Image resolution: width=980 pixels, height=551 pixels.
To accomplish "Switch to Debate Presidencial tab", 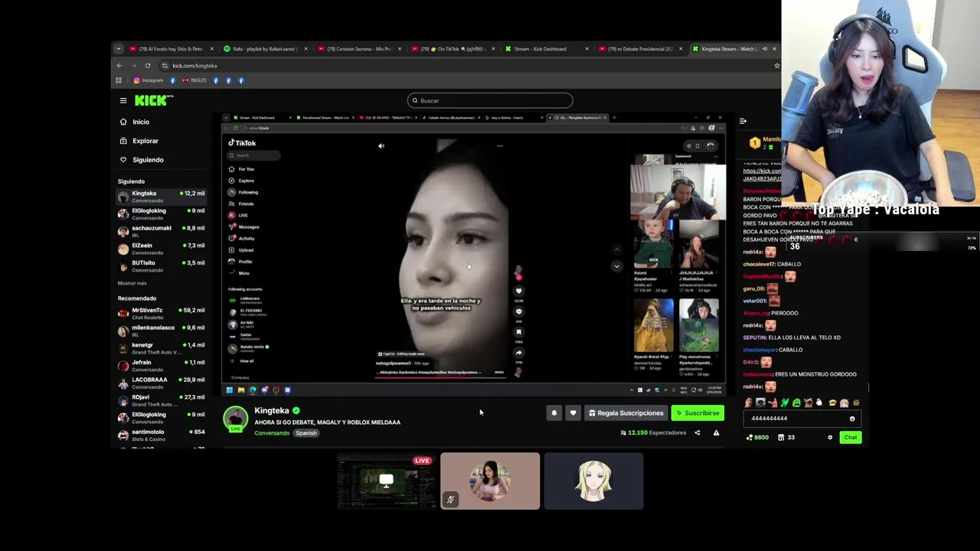I will click(x=640, y=49).
